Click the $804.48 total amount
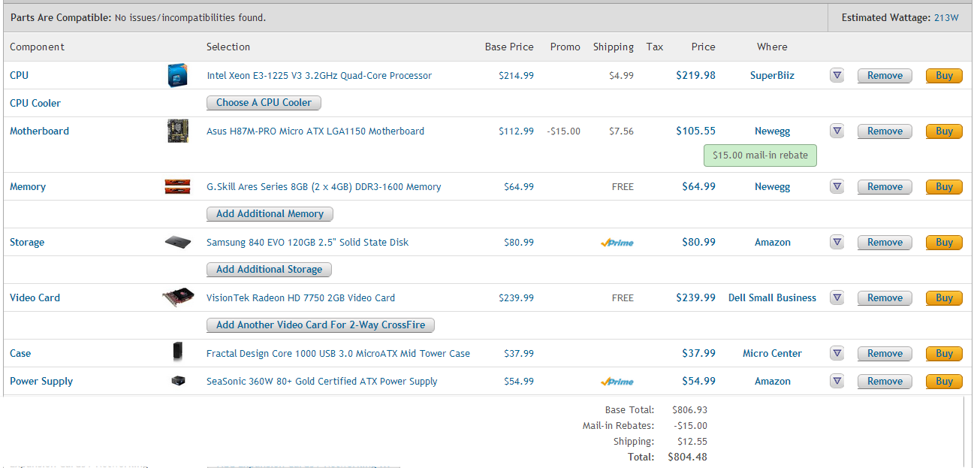 687,457
